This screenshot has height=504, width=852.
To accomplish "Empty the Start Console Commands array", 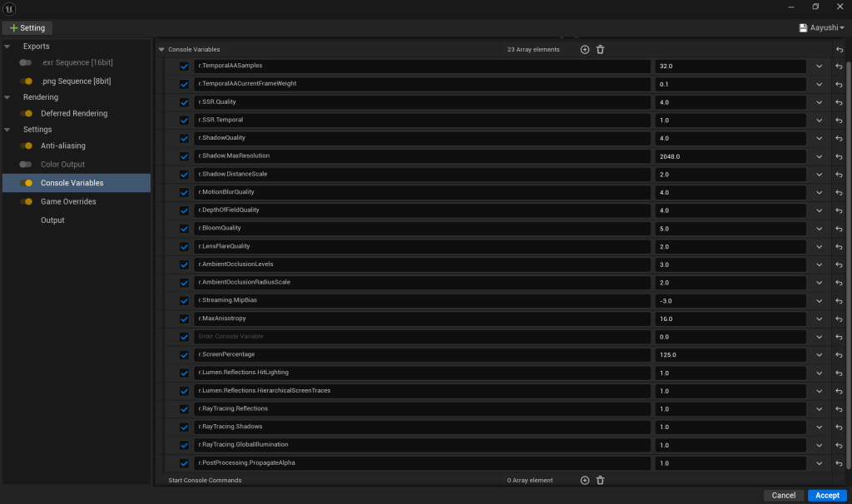I will (600, 480).
